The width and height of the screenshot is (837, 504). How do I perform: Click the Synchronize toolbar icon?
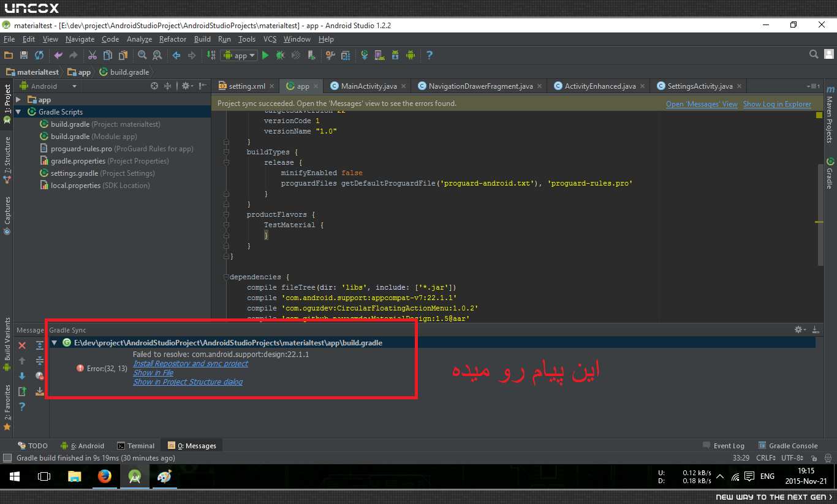[x=39, y=55]
